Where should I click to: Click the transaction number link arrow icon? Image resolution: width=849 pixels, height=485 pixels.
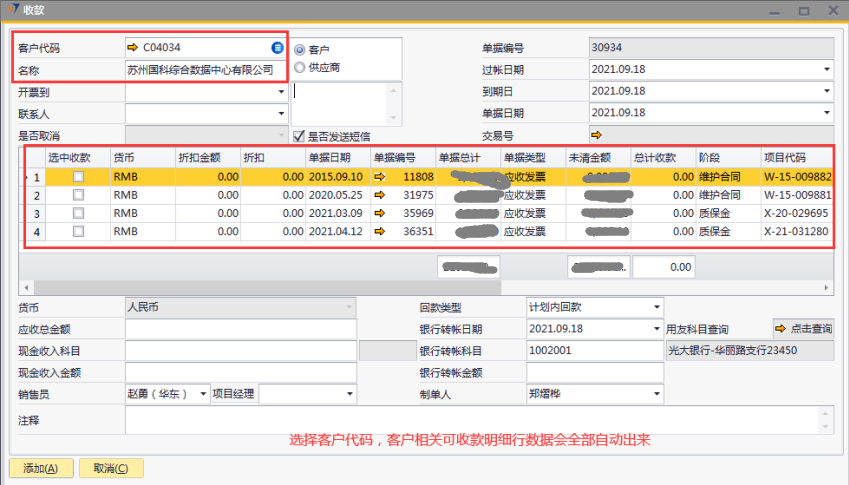pos(597,135)
